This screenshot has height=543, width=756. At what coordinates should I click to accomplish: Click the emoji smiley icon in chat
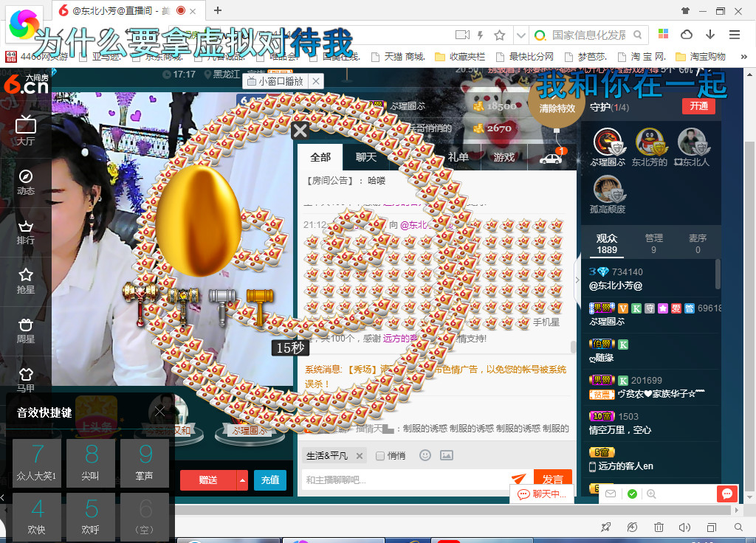tap(425, 455)
